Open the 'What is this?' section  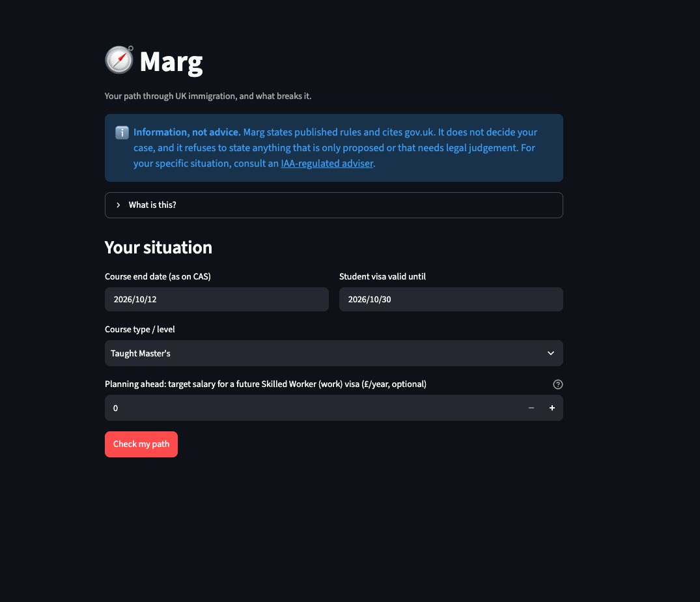coord(334,205)
